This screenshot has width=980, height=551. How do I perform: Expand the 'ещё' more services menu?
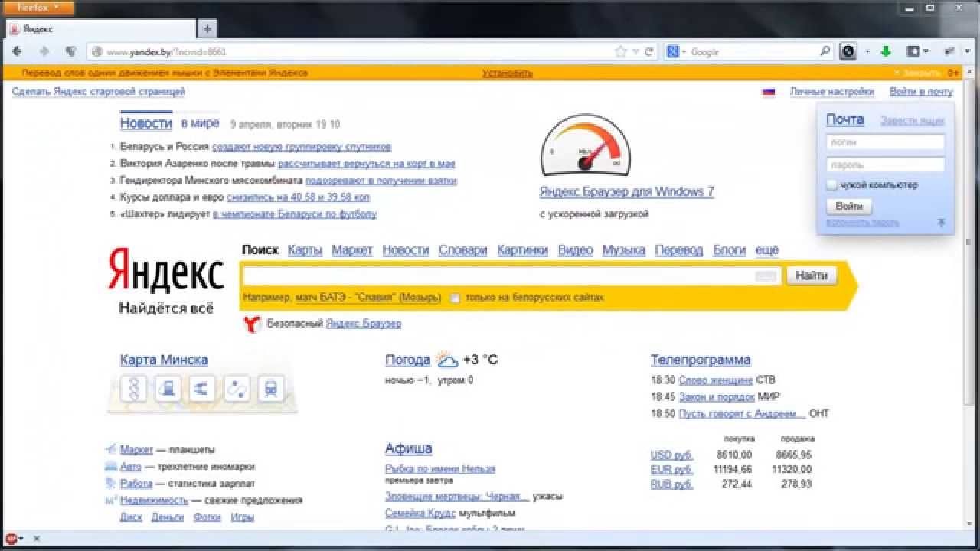tap(766, 250)
